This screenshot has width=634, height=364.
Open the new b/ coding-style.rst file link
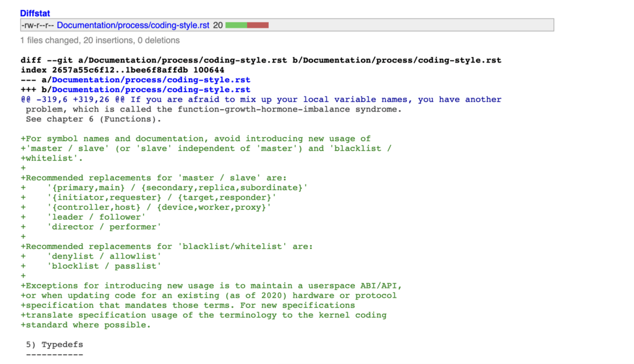[151, 89]
